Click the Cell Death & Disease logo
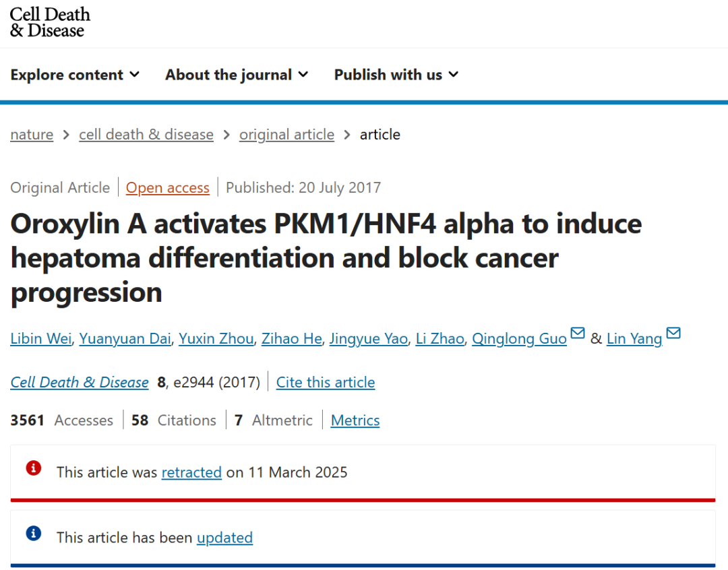Screen dimensions: 728x570 click(50, 22)
